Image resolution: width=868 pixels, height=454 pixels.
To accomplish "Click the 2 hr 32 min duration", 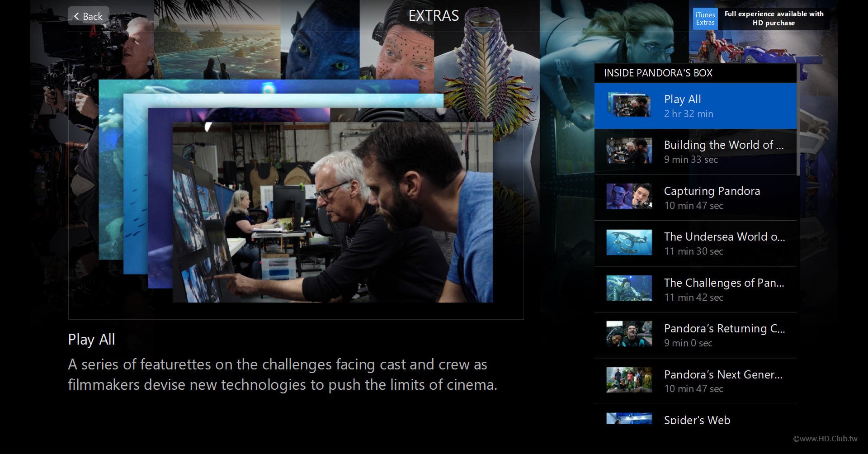I will coord(689,114).
